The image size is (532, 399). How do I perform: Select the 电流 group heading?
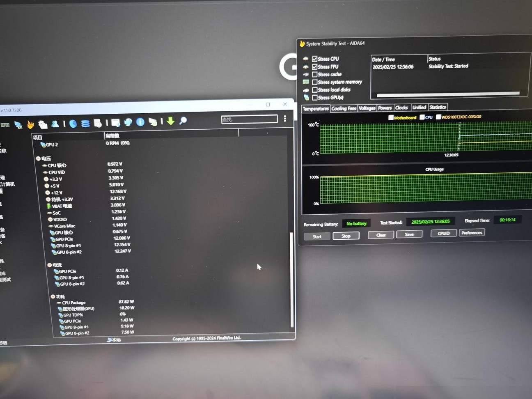(x=55, y=265)
